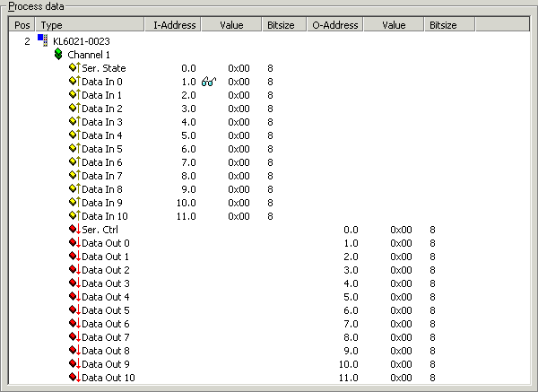Click the red icon next to Data Out 6
The width and height of the screenshot is (538, 392).
click(74, 323)
